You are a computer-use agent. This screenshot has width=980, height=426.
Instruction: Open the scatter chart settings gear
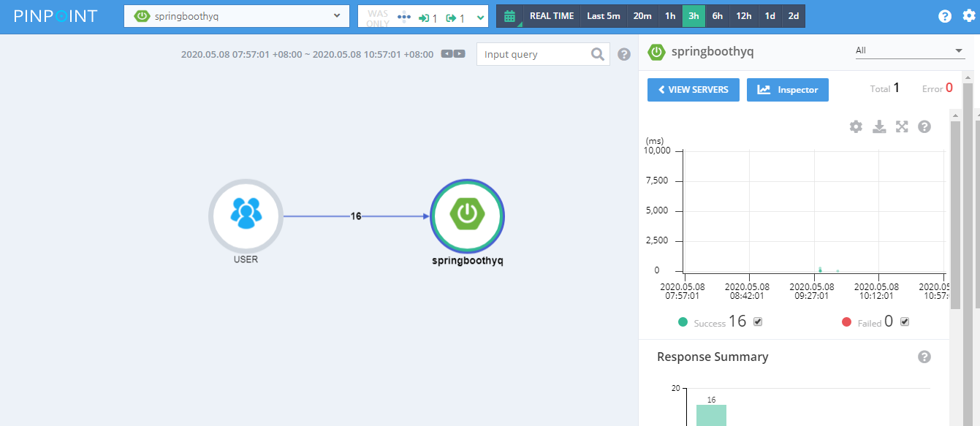click(x=855, y=126)
